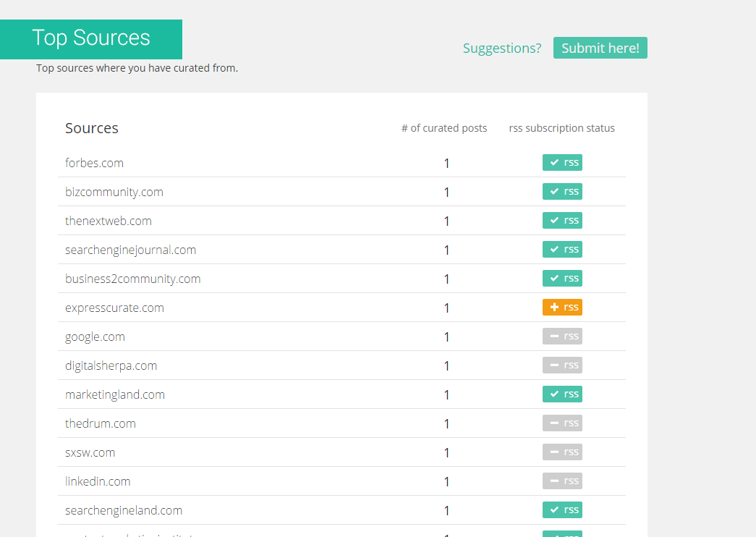Click the '# of curated posts' column header
Screen dimensions: 756x537
pyautogui.click(x=444, y=128)
